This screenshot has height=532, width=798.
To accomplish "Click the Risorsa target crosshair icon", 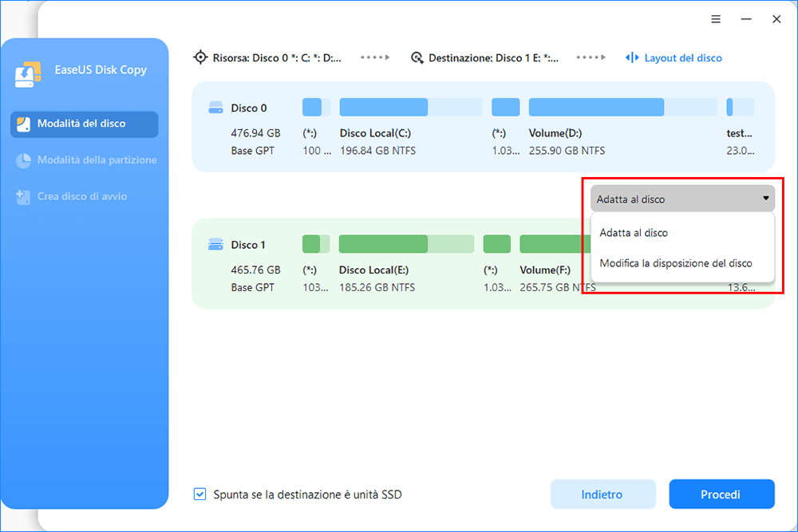I will coord(200,57).
